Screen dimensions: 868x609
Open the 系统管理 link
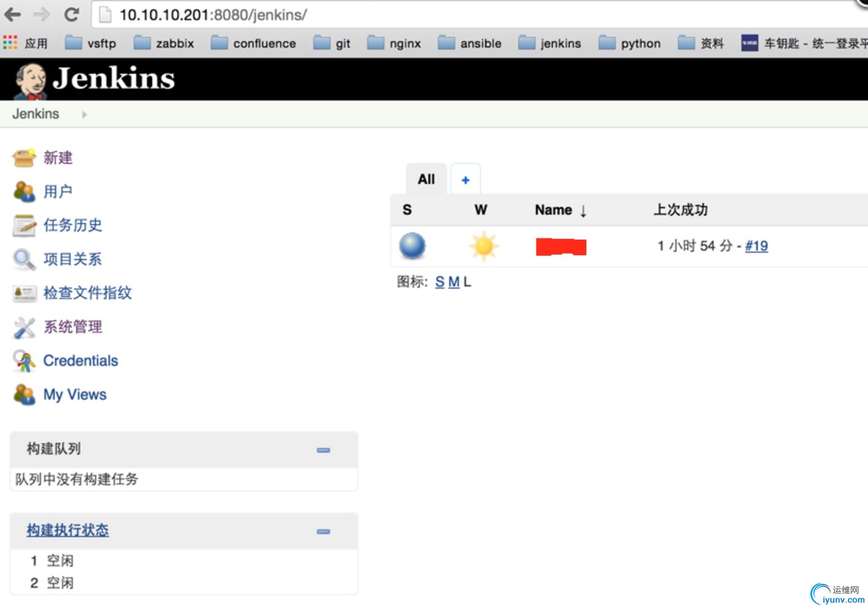(x=73, y=327)
